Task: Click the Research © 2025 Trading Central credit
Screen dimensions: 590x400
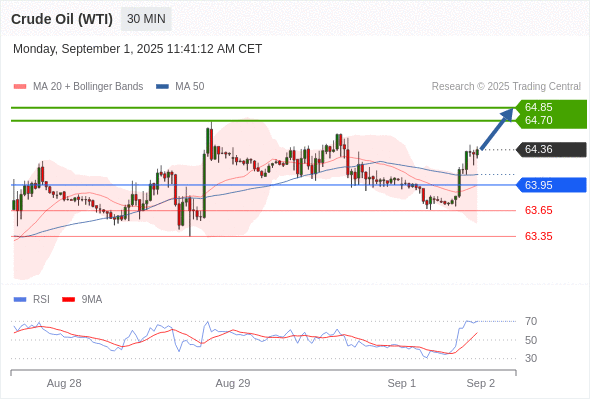Action: (x=506, y=87)
